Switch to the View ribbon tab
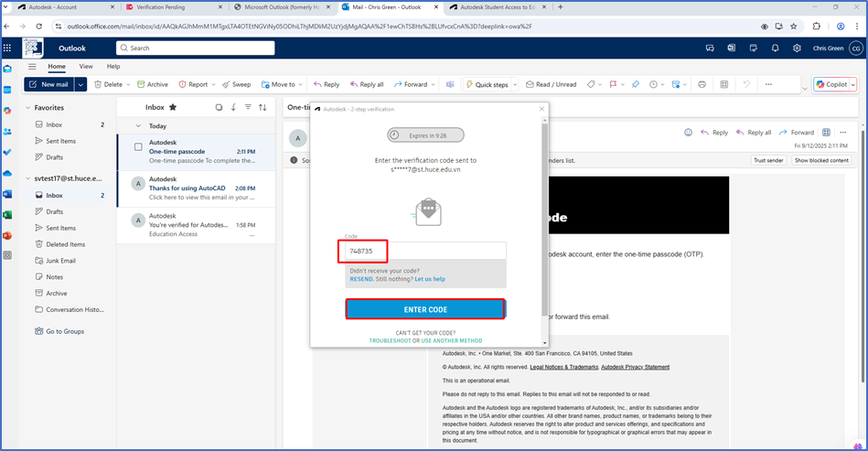 click(x=86, y=67)
